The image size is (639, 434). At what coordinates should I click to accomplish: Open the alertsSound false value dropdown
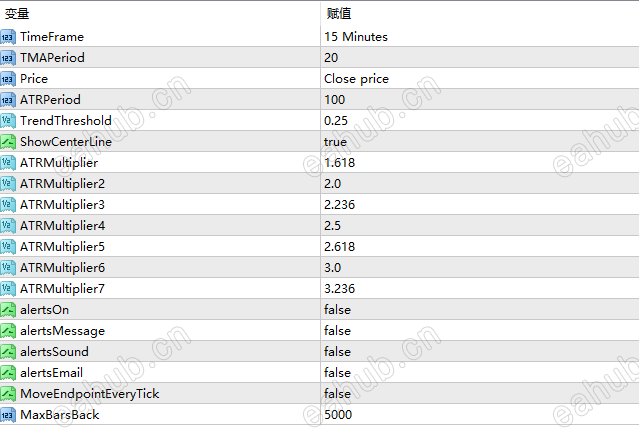(x=337, y=351)
